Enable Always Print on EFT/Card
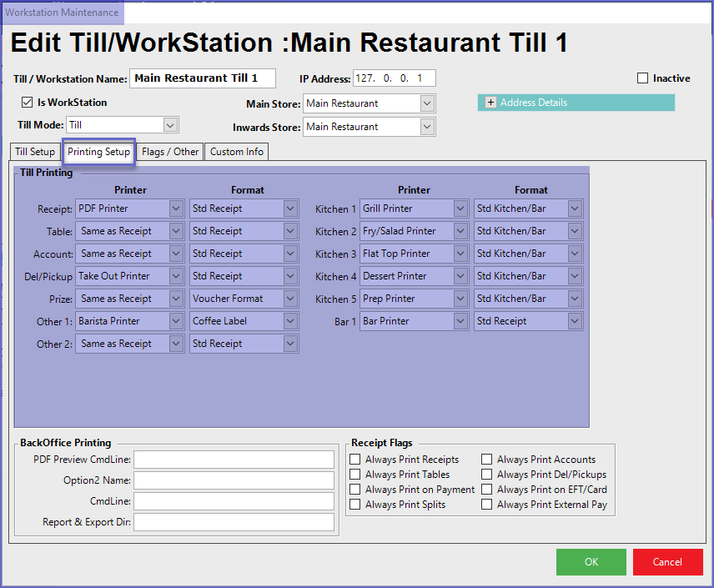The height and width of the screenshot is (588, 714). point(487,490)
